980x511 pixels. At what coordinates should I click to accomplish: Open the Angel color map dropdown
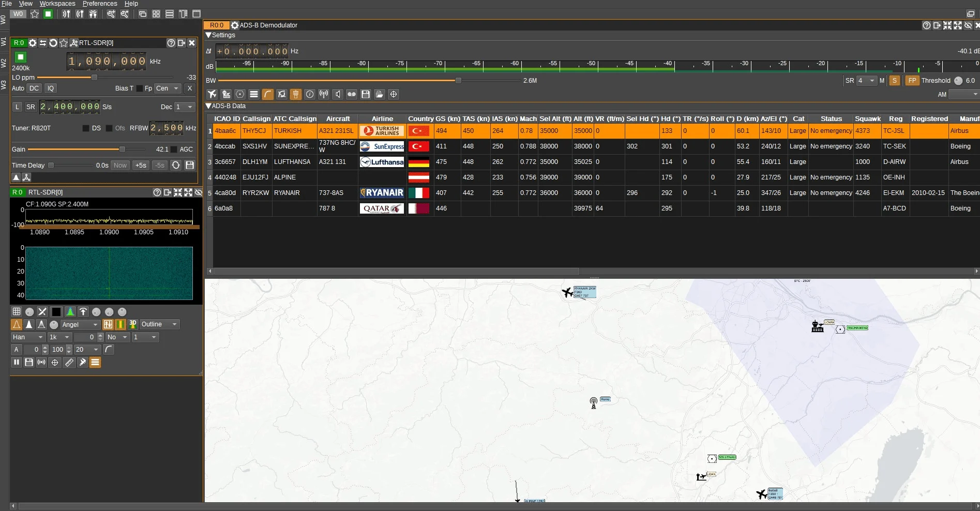(x=80, y=325)
